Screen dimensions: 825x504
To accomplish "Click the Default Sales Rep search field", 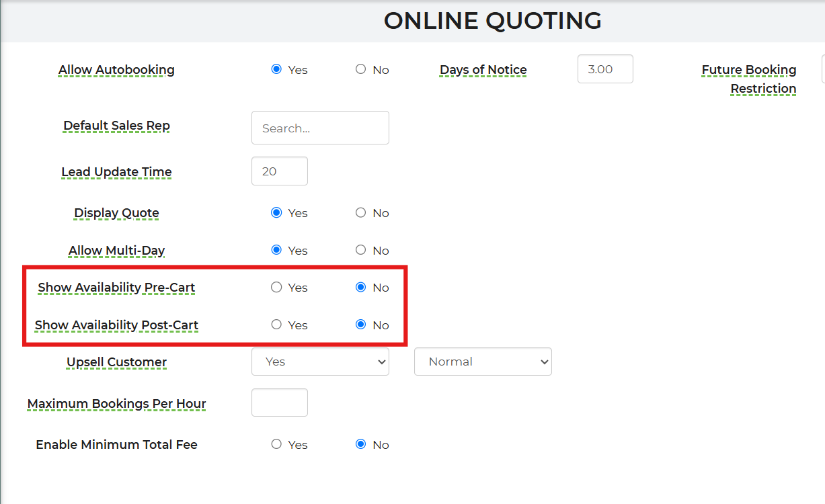I will point(320,128).
